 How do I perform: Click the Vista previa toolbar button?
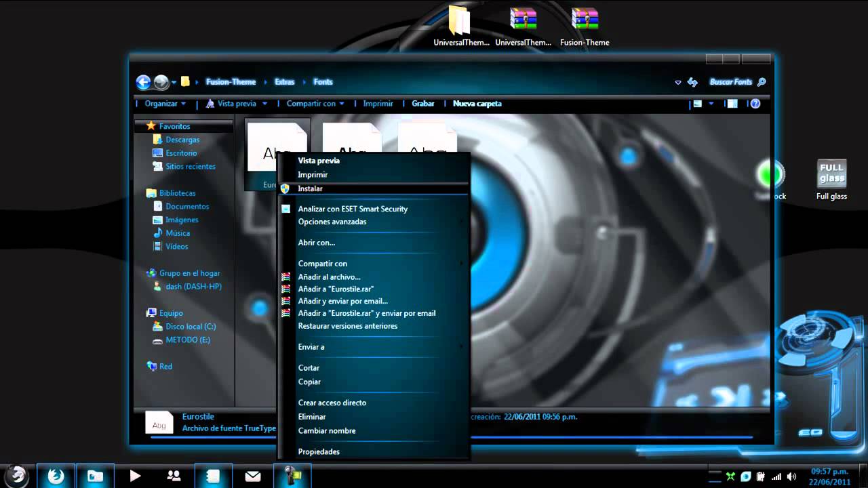point(232,104)
